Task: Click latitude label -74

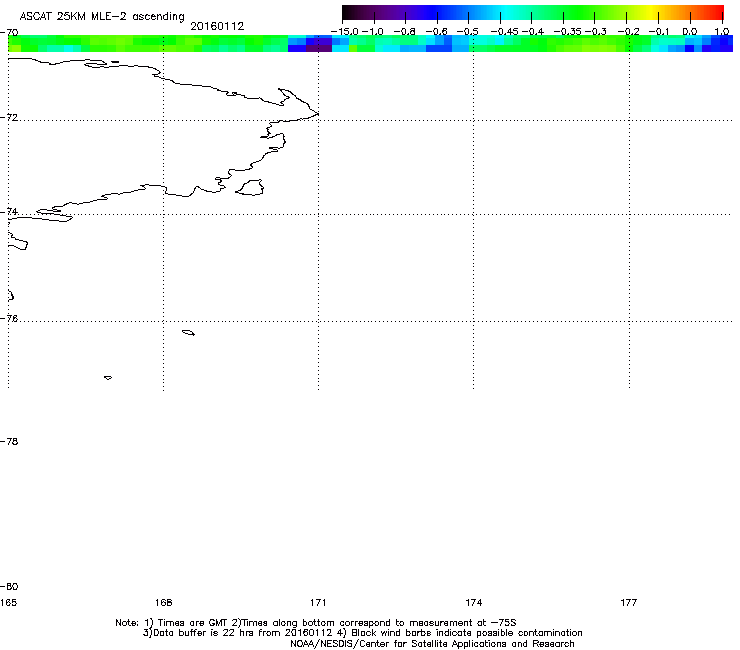Action: (9, 211)
